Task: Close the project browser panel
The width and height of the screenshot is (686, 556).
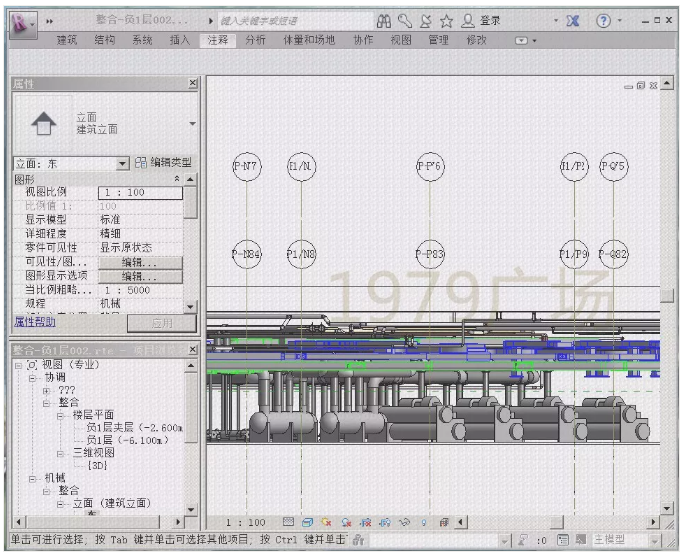Action: click(192, 350)
